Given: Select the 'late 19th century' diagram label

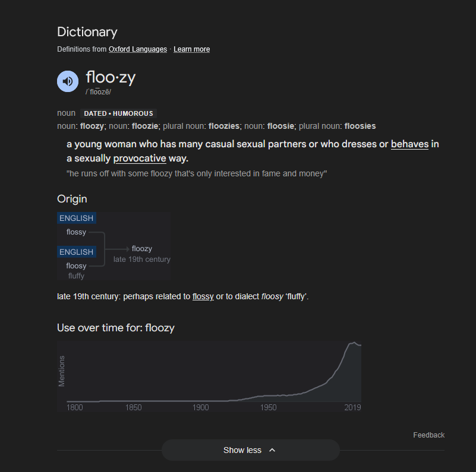Looking at the screenshot, I should (142, 259).
